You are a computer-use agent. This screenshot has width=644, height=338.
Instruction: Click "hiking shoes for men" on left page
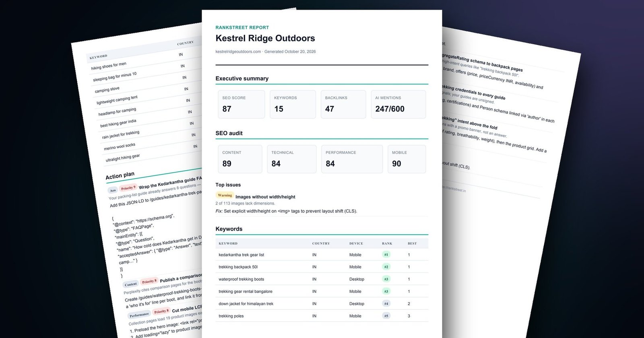109,66
